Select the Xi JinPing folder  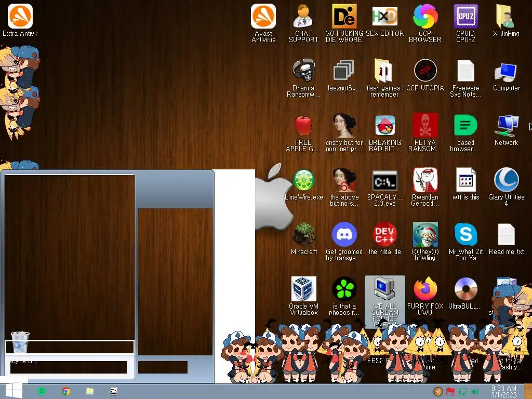click(x=506, y=20)
